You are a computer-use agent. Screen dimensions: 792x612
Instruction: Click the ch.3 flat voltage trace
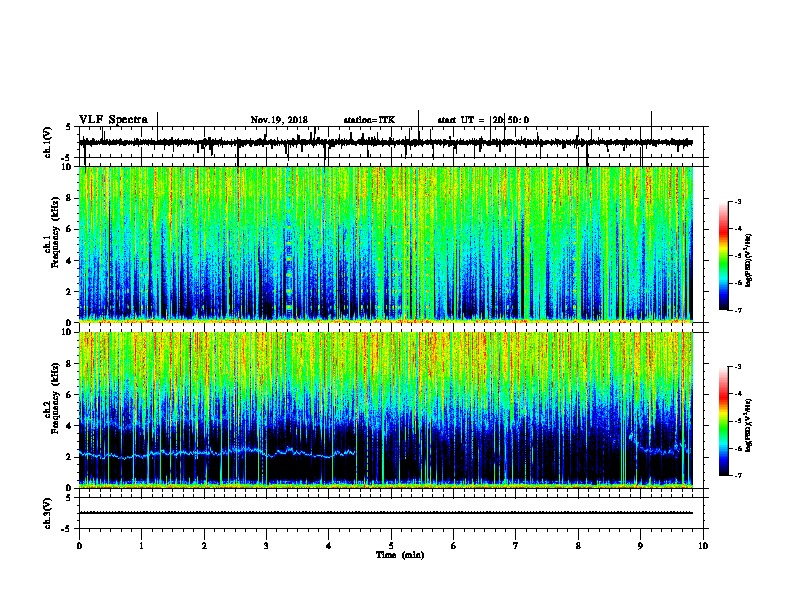point(385,513)
